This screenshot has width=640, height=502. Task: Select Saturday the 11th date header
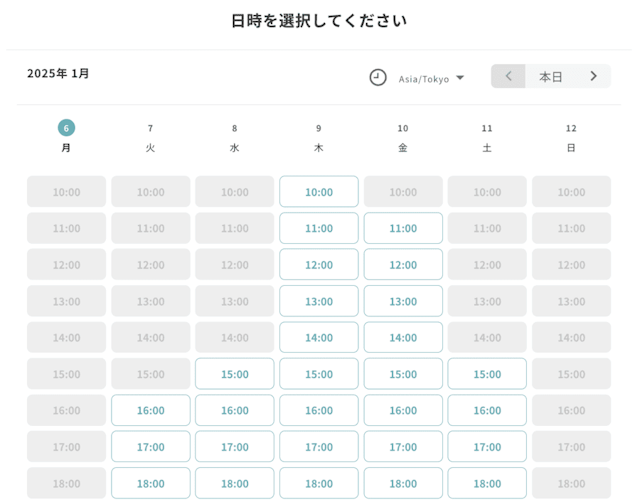[487, 137]
